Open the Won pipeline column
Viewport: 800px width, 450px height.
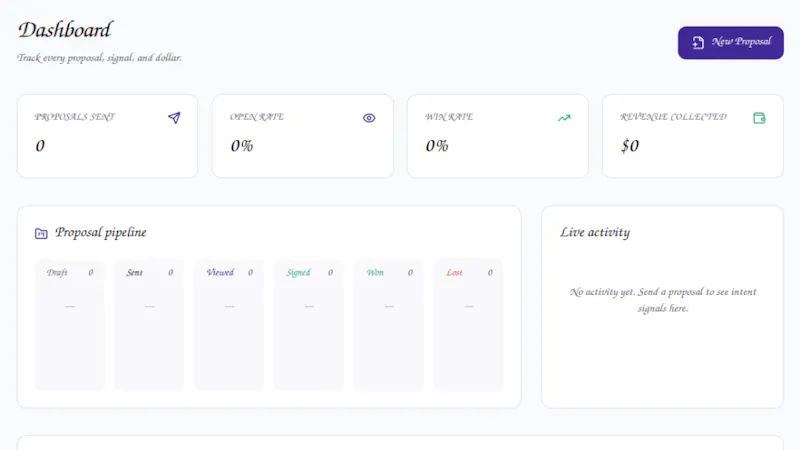[389, 325]
